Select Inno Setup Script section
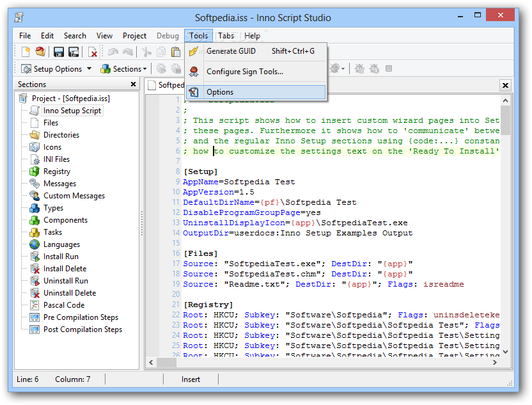Viewport: 532px width, 405px height. [72, 111]
